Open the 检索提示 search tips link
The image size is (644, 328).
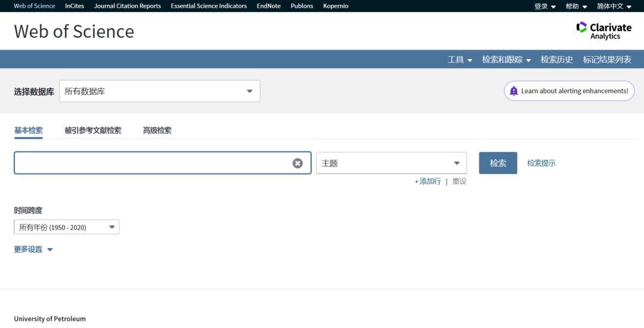point(541,163)
